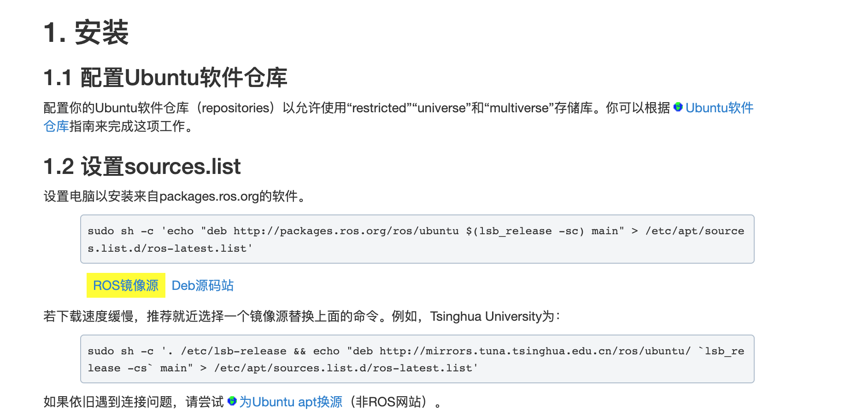868x416 pixels.
Task: Click the globe icon before Ubuntu软件仓库 link
Action: click(678, 107)
